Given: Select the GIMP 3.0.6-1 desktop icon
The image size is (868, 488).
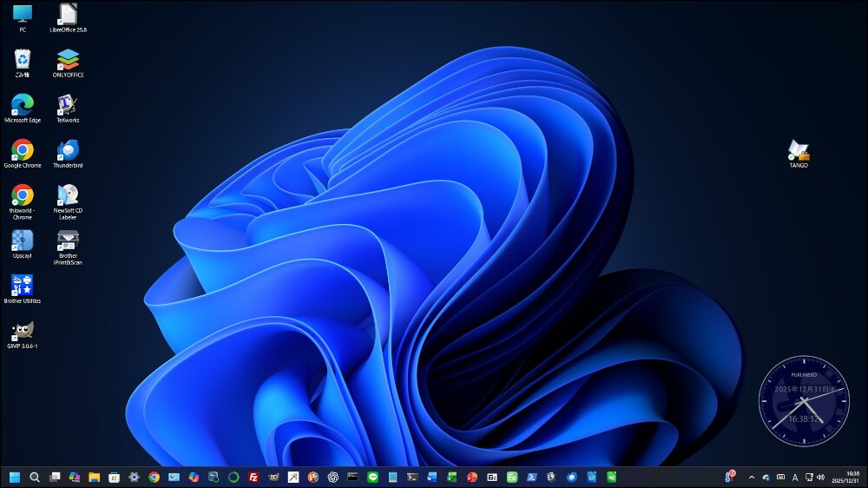Looking at the screenshot, I should [x=23, y=331].
